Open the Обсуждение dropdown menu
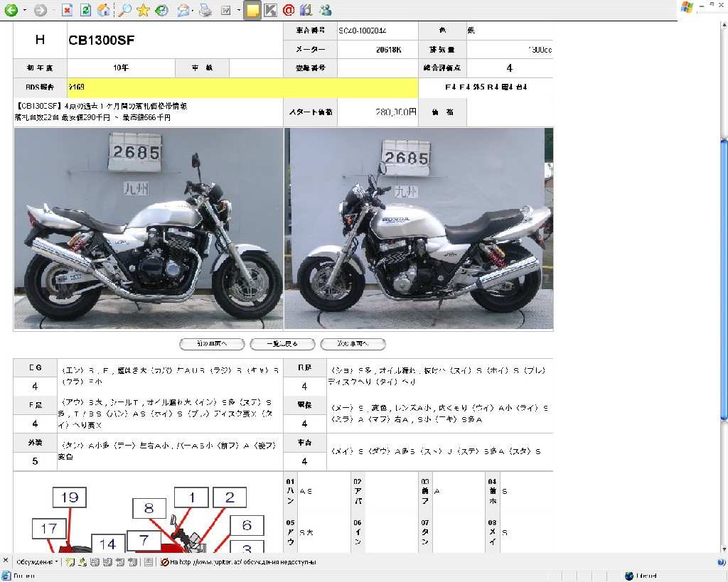Image resolution: width=728 pixels, height=582 pixels. [37, 562]
